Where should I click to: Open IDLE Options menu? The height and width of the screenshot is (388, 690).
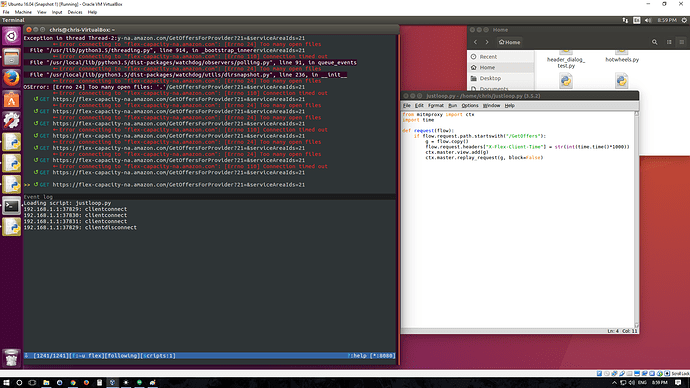470,106
